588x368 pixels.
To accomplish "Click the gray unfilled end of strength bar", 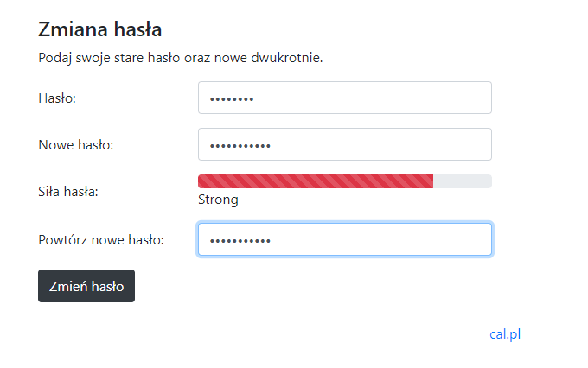I will 463,181.
